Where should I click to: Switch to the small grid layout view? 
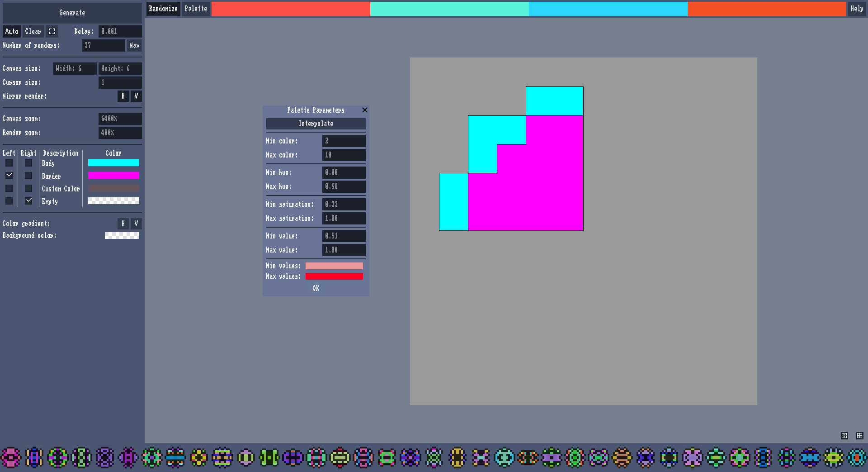click(x=844, y=436)
